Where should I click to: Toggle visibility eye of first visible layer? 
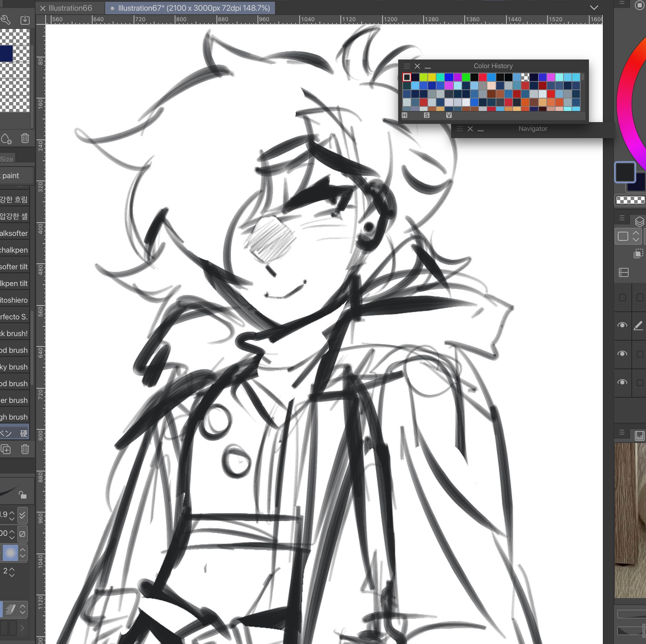[x=622, y=325]
